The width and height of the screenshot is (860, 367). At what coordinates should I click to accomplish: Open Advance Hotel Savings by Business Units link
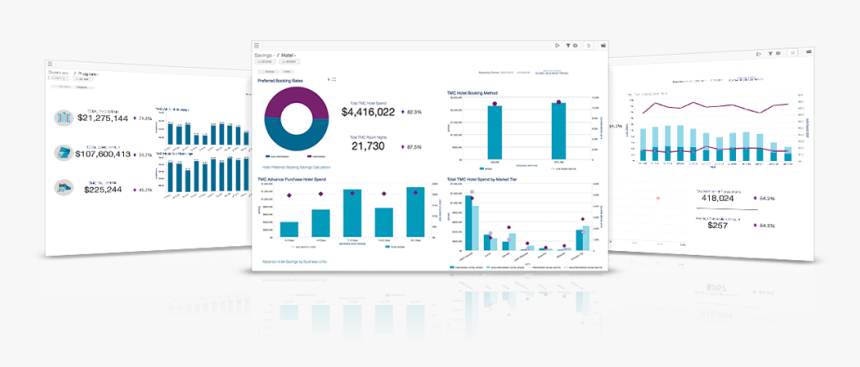click(295, 262)
